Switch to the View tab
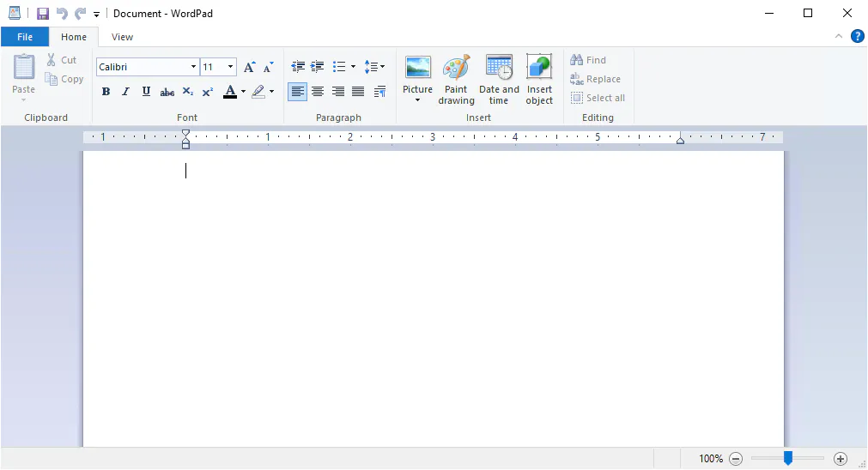868x470 pixels. coord(122,37)
